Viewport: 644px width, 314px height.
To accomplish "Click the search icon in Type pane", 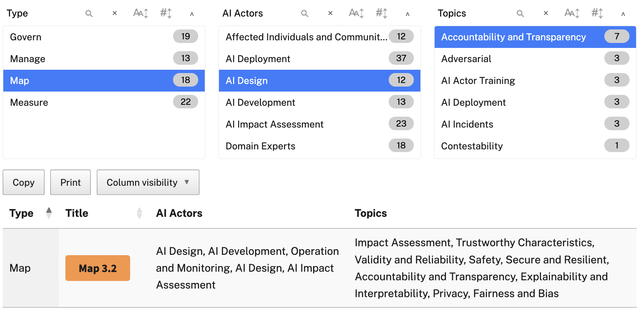I will click(x=89, y=14).
